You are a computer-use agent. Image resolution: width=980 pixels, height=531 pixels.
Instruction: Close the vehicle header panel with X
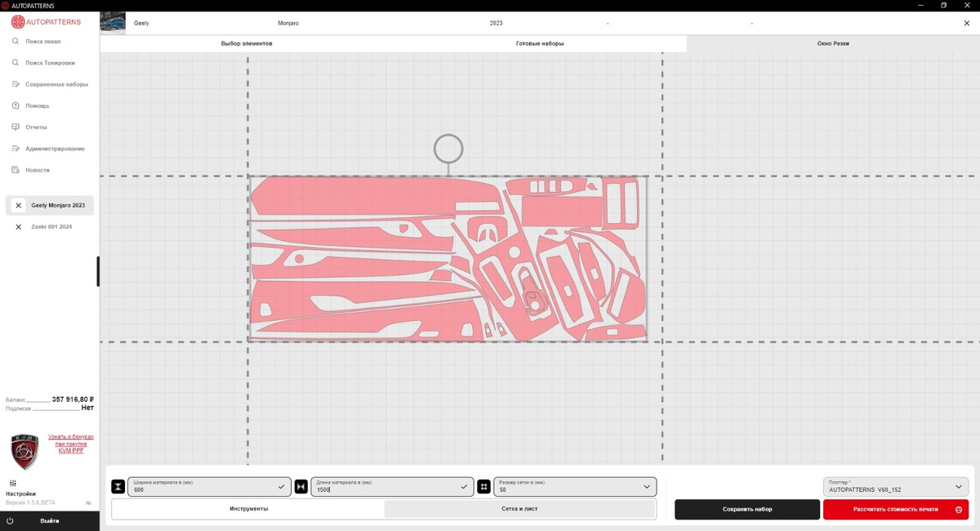click(967, 24)
